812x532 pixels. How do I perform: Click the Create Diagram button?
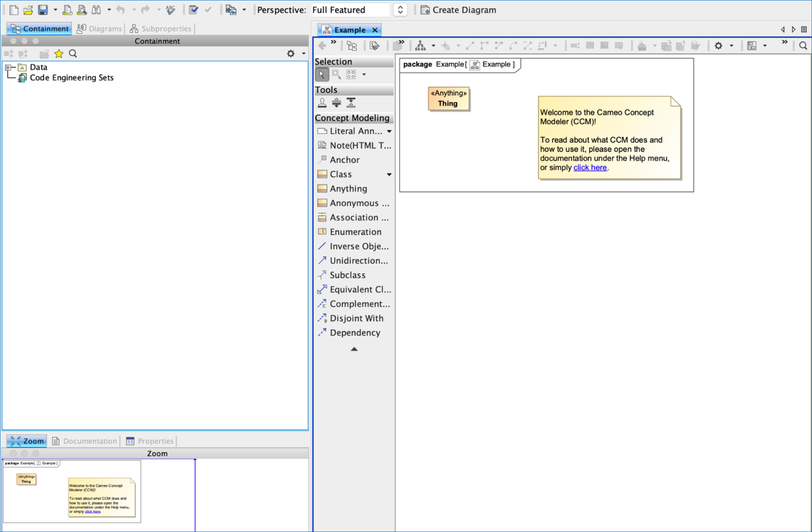coord(458,10)
